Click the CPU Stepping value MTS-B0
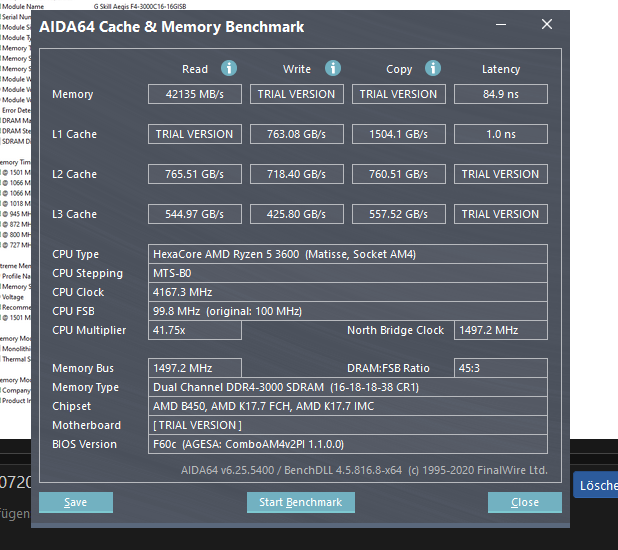 348,273
